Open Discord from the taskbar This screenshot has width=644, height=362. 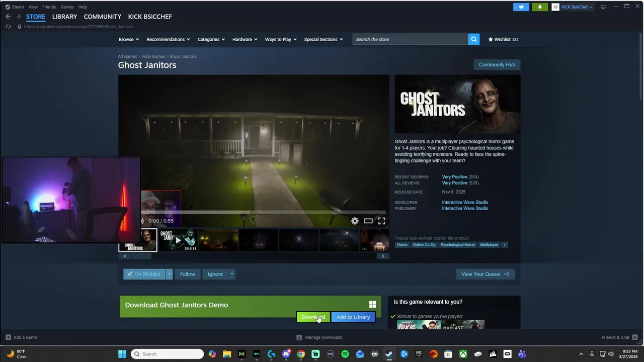point(286,354)
